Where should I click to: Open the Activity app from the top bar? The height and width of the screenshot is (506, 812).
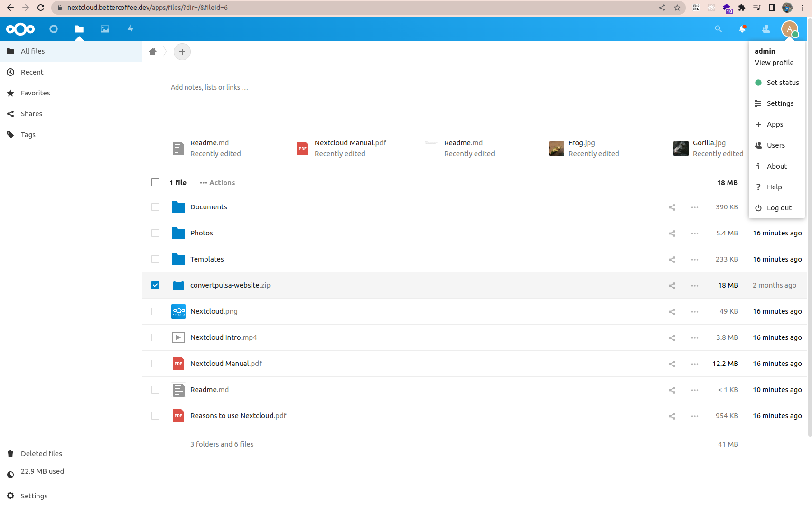[x=130, y=29]
